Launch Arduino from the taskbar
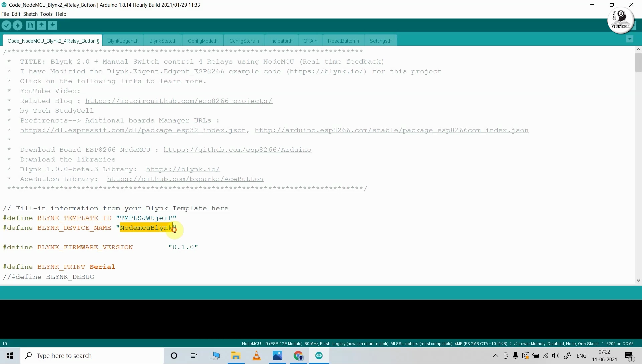This screenshot has height=364, width=642. click(x=319, y=356)
